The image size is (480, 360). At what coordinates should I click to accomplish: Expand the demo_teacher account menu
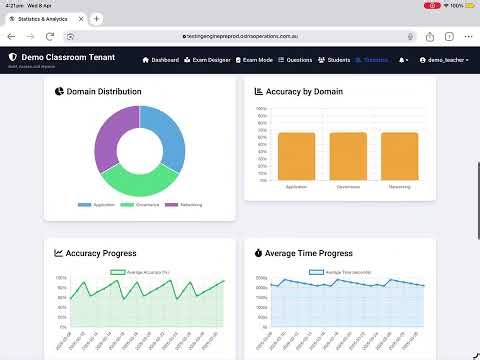coord(444,60)
